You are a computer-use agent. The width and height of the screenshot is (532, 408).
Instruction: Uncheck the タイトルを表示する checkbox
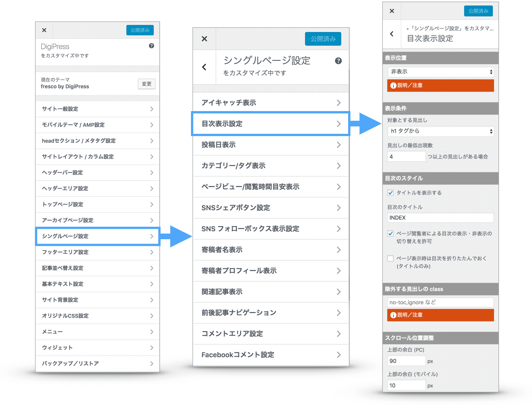point(390,193)
